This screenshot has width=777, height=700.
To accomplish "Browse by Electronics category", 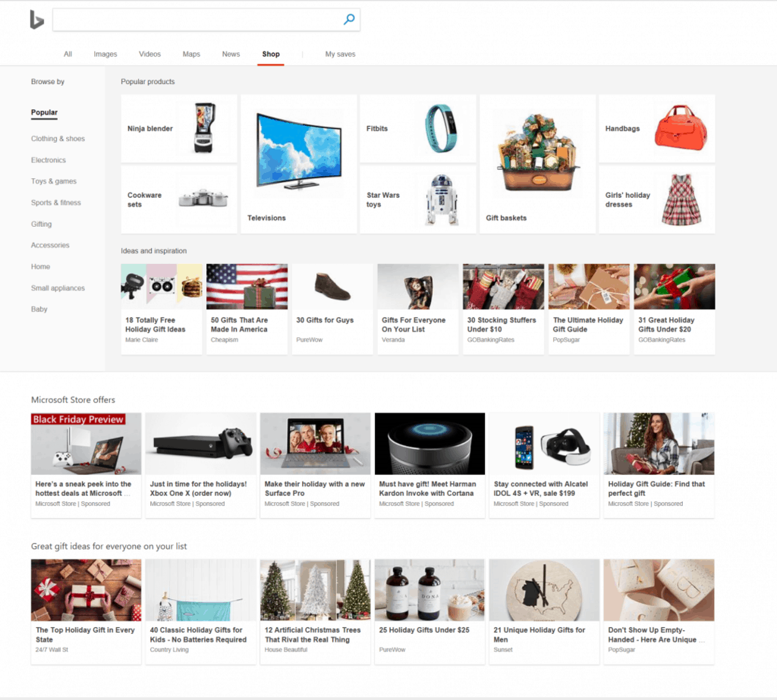I will point(49,160).
